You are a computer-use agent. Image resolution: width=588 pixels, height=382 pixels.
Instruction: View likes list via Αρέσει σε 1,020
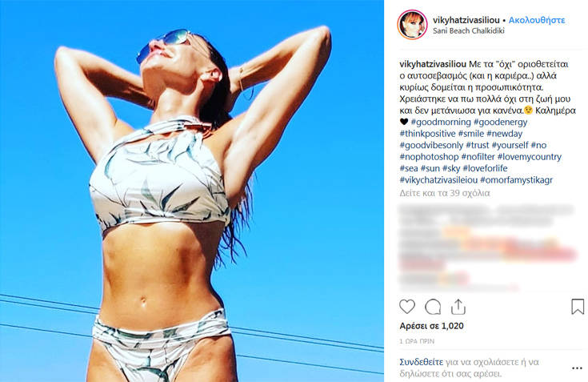[432, 326]
